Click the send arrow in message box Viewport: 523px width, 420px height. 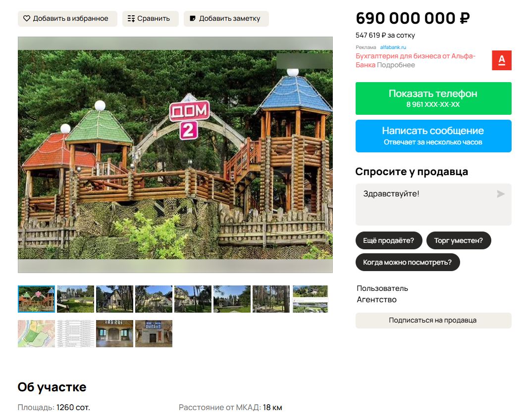500,194
